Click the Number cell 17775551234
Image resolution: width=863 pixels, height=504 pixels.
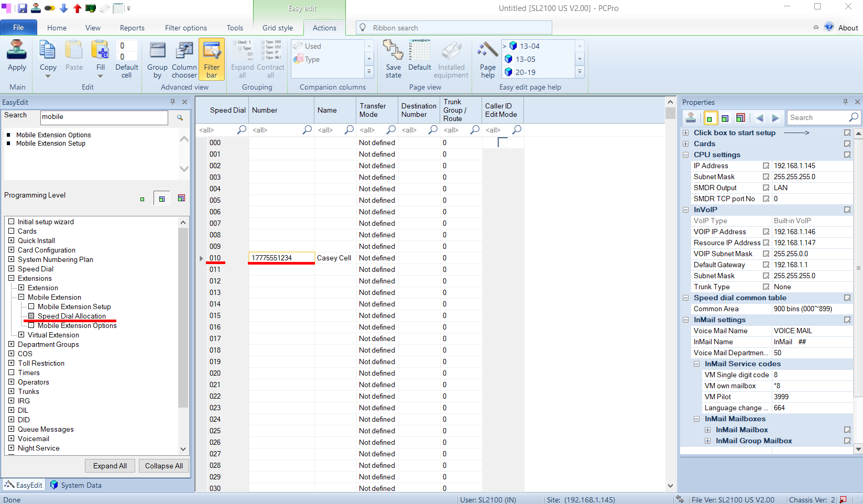tap(281, 258)
